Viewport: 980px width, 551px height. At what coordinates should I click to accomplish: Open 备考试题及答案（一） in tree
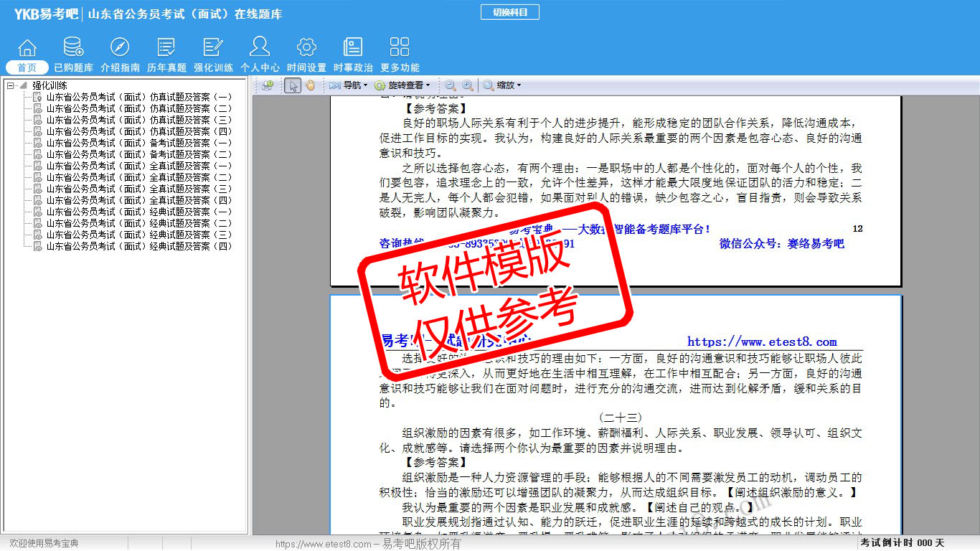coord(139,143)
